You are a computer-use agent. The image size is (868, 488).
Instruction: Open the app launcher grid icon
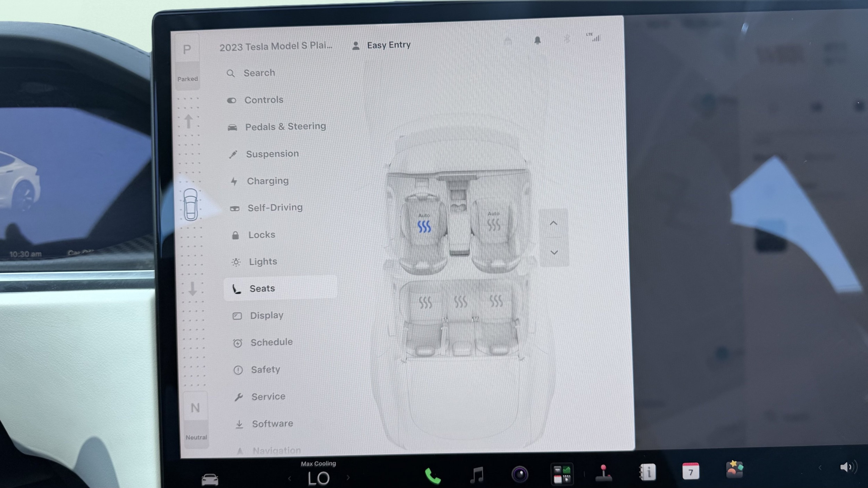pos(562,474)
